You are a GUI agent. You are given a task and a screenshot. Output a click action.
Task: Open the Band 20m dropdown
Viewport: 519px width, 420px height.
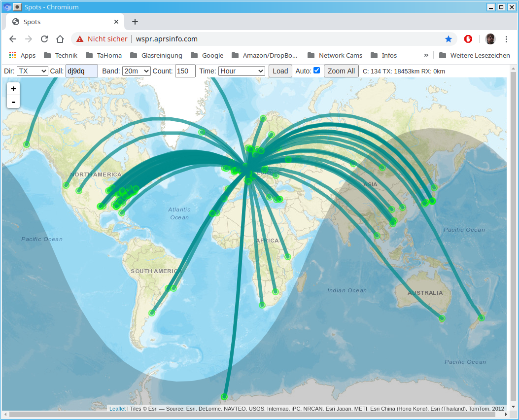[x=136, y=71]
